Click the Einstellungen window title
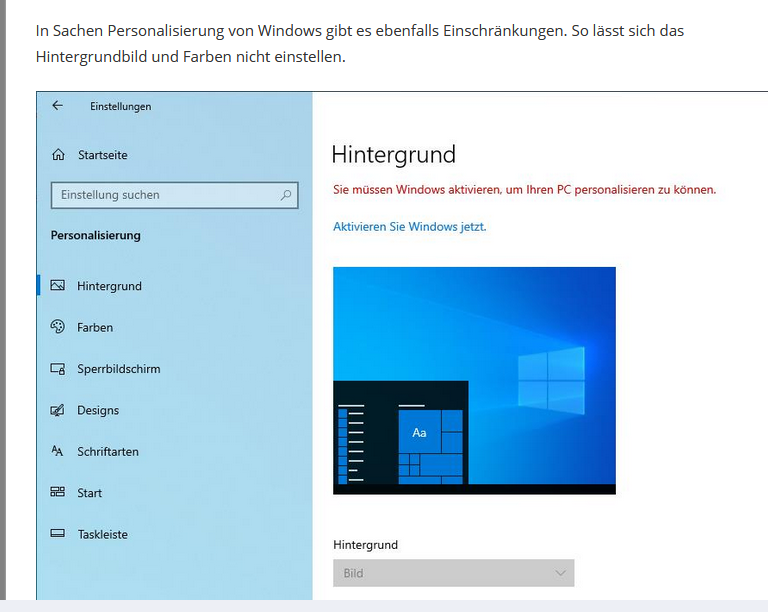 (120, 107)
